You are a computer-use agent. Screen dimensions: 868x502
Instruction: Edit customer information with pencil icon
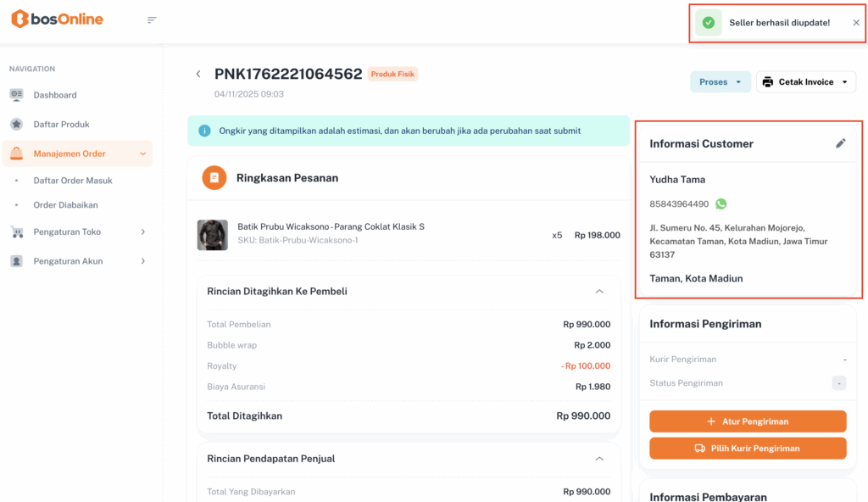pyautogui.click(x=840, y=143)
